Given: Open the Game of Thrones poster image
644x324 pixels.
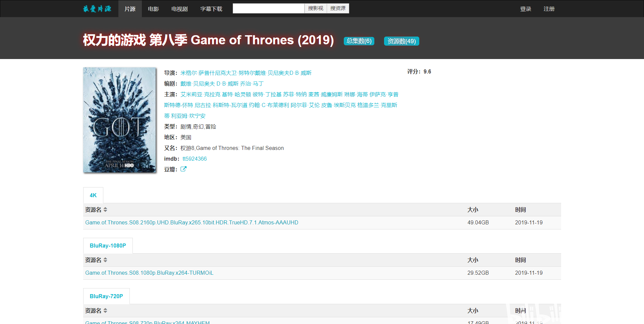Looking at the screenshot, I should coord(119,120).
